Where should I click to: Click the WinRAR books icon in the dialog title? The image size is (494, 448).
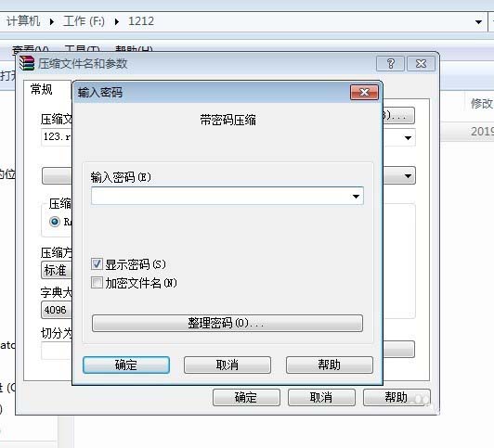[x=26, y=63]
